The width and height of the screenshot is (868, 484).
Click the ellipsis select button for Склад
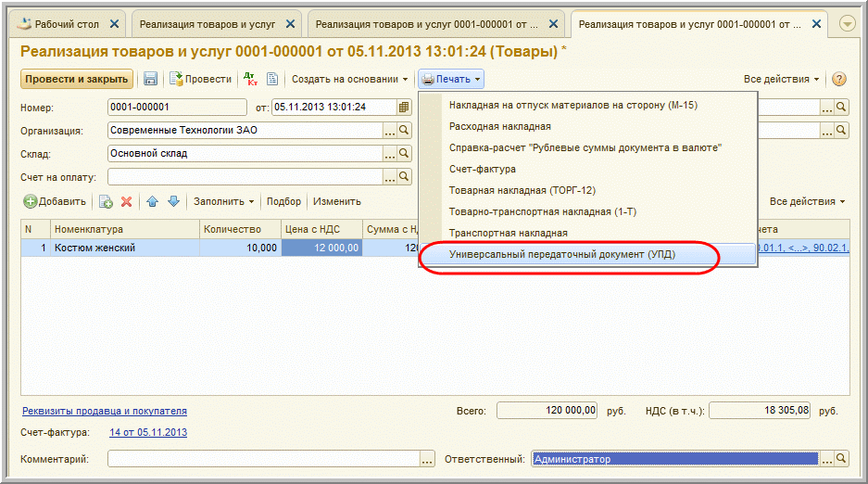tap(390, 153)
